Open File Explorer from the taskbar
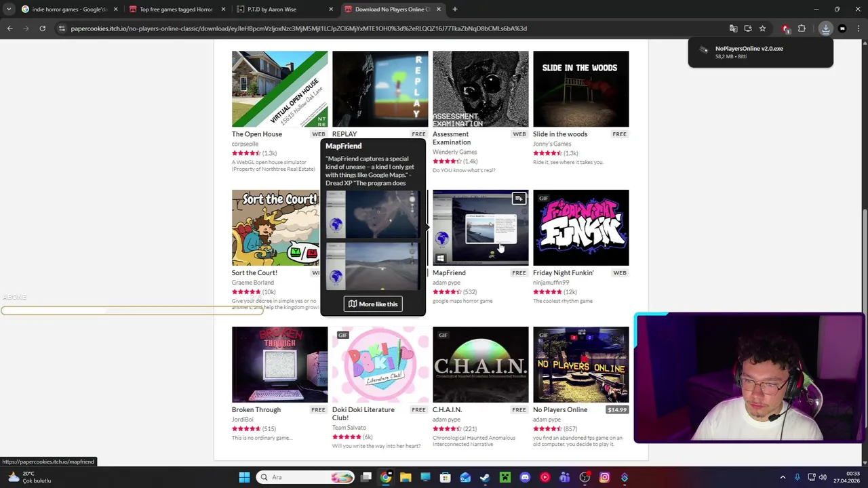868x488 pixels. [406, 477]
